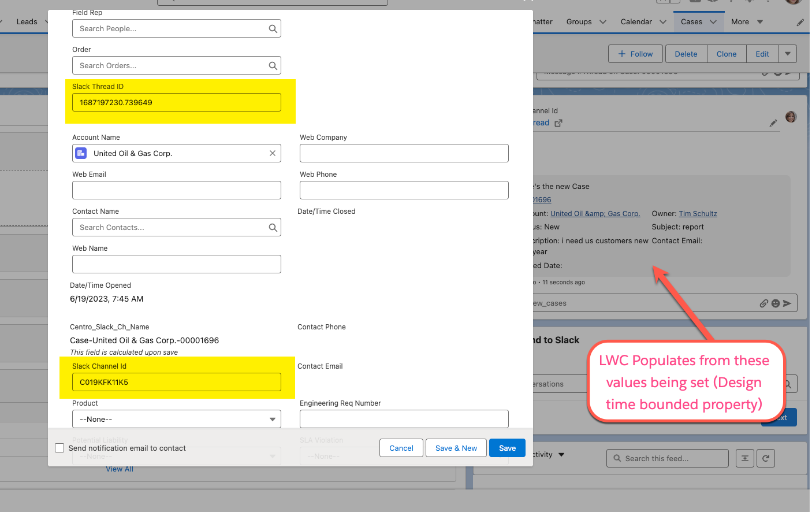Click the Web Email input field

177,190
